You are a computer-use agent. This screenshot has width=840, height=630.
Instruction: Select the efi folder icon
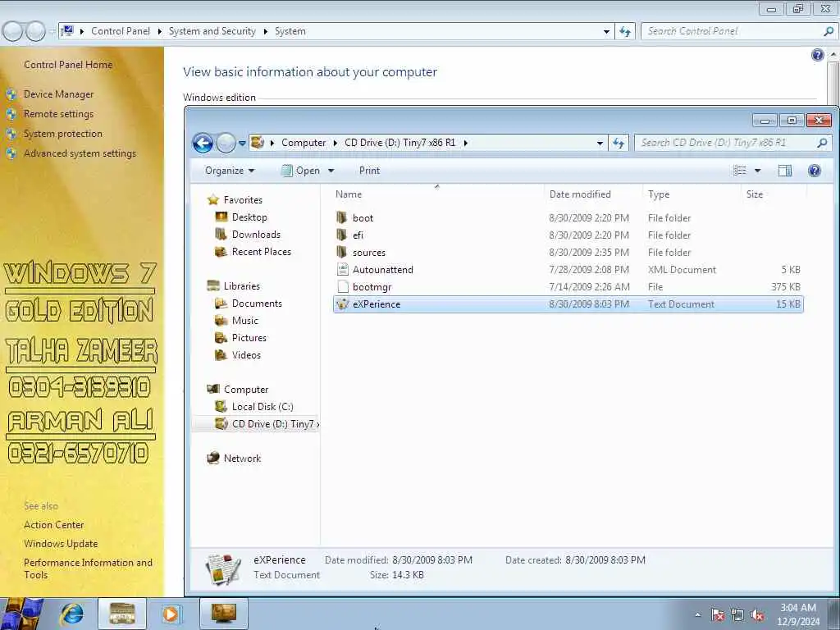[x=341, y=235]
